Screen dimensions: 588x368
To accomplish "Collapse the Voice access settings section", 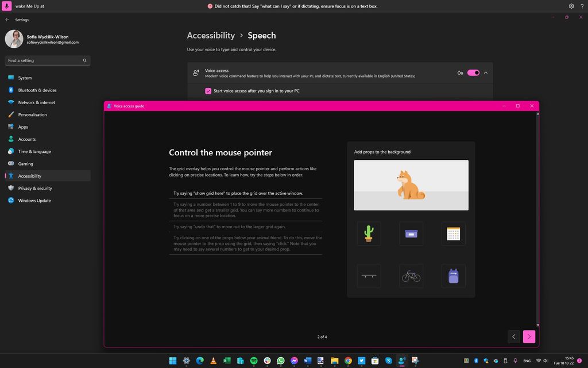I will point(485,72).
